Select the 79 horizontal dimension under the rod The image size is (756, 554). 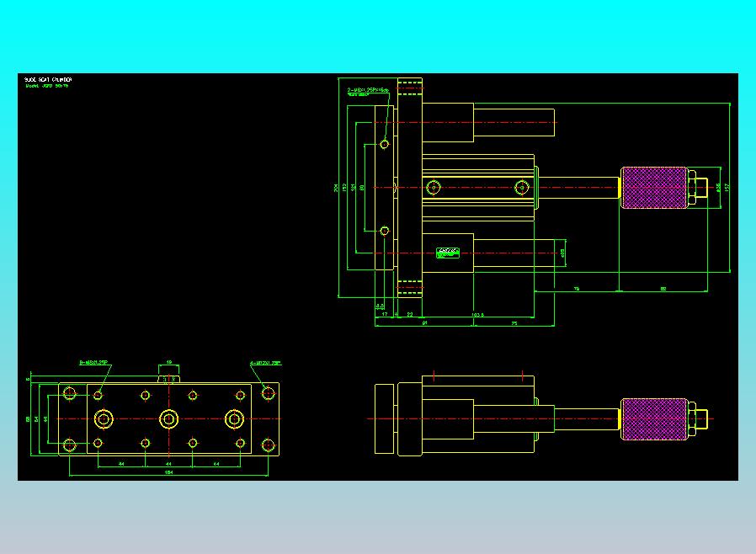pos(577,289)
